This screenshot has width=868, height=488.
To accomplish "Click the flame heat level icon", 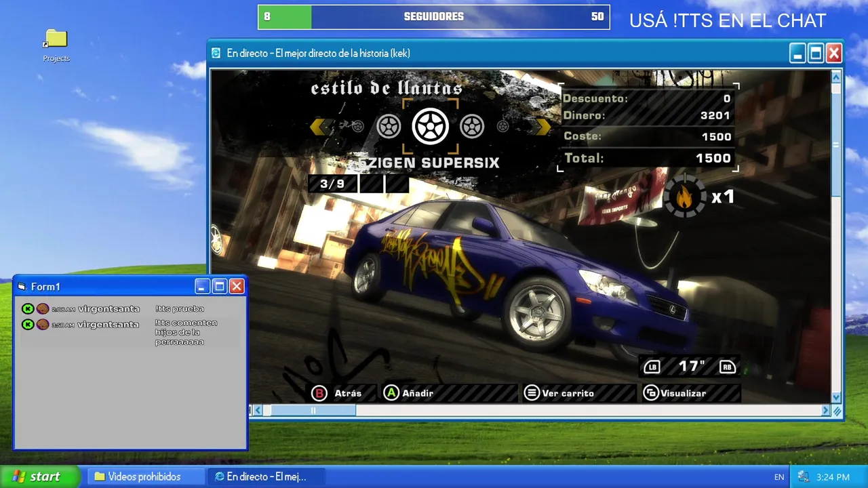I will tap(685, 197).
